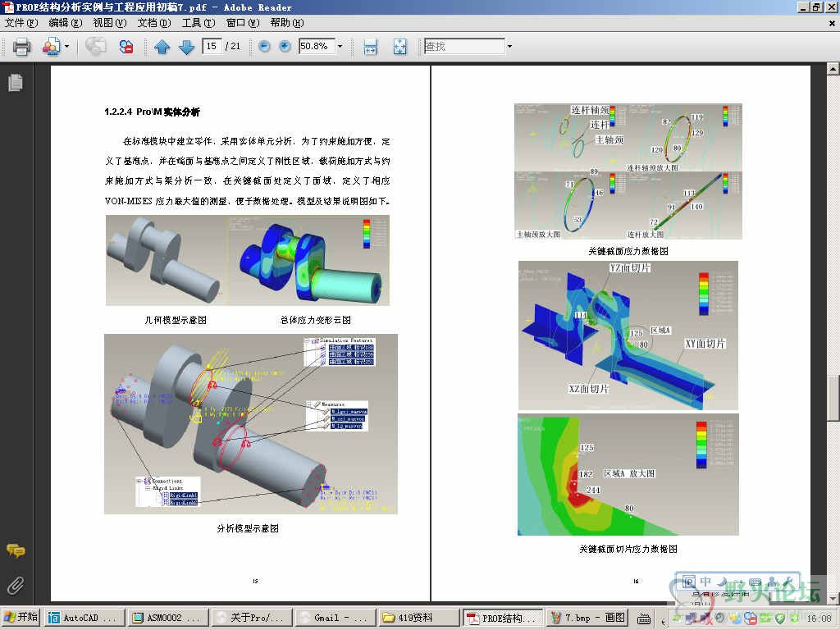Viewport: 840px width, 630px height.
Task: Click the fit width page icon
Action: click(370, 47)
